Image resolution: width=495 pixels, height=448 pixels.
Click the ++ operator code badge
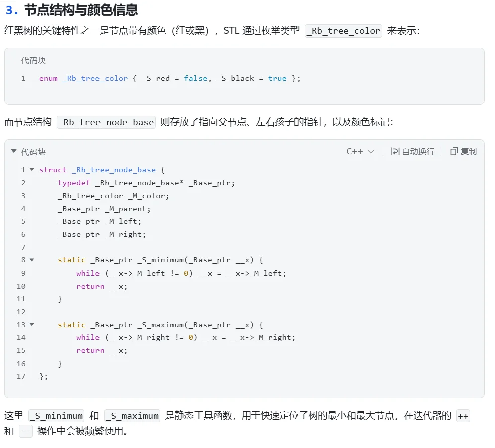pyautogui.click(x=463, y=416)
